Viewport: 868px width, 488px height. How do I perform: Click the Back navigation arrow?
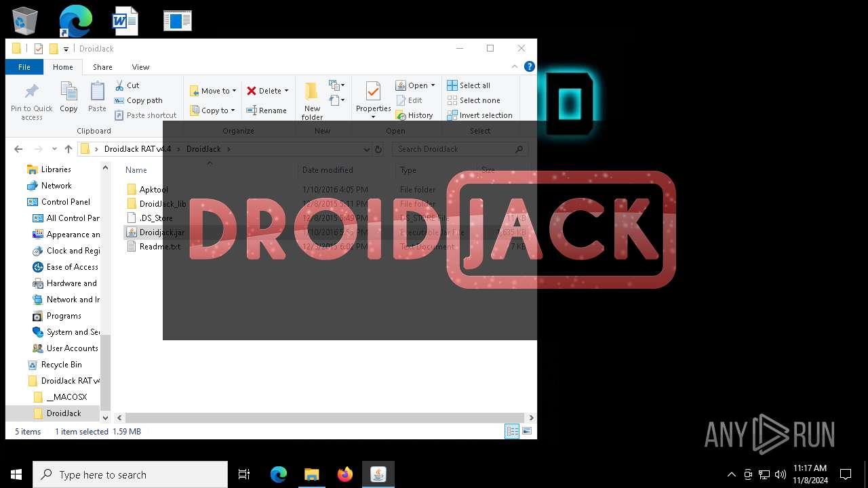(x=18, y=149)
